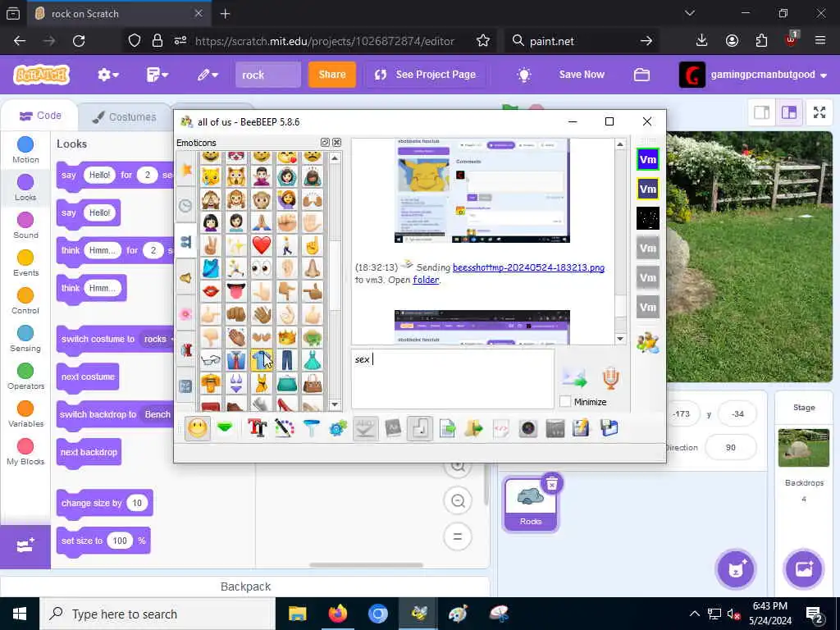
Task: Select the Events block category
Action: pos(25,263)
